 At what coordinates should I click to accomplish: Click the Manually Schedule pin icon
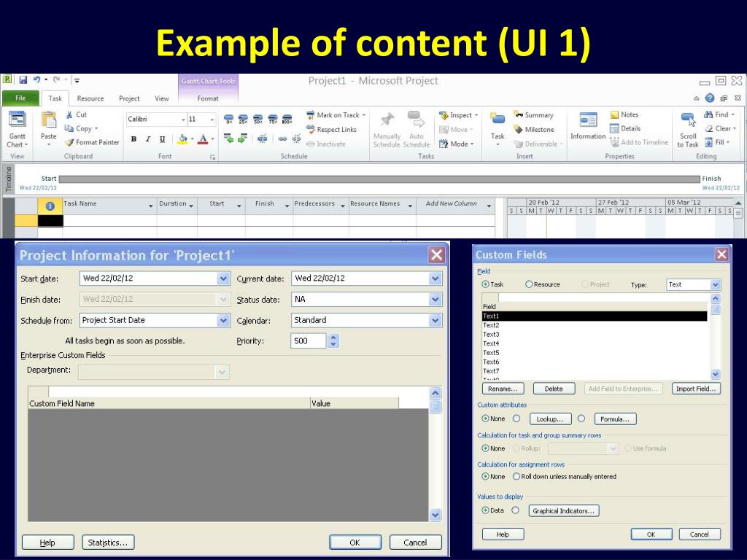[387, 120]
